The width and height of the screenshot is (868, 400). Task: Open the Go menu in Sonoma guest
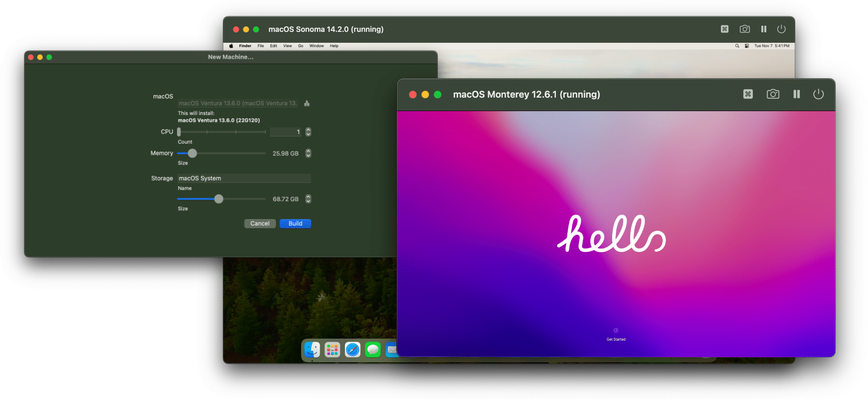click(x=301, y=46)
